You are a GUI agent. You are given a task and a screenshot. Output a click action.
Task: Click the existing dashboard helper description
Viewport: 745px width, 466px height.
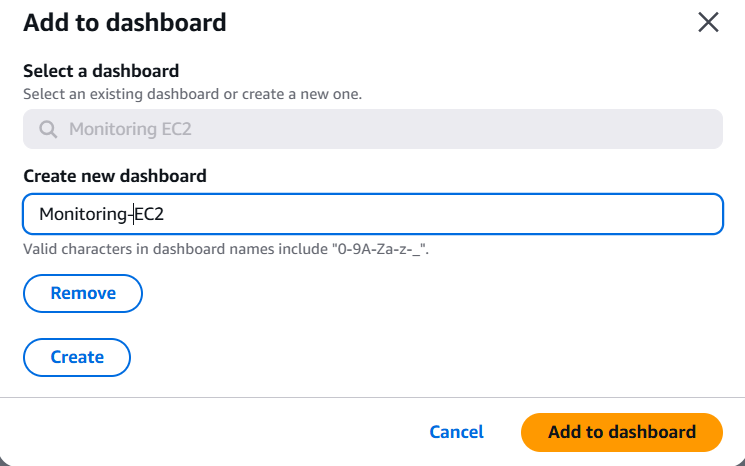pos(192,94)
